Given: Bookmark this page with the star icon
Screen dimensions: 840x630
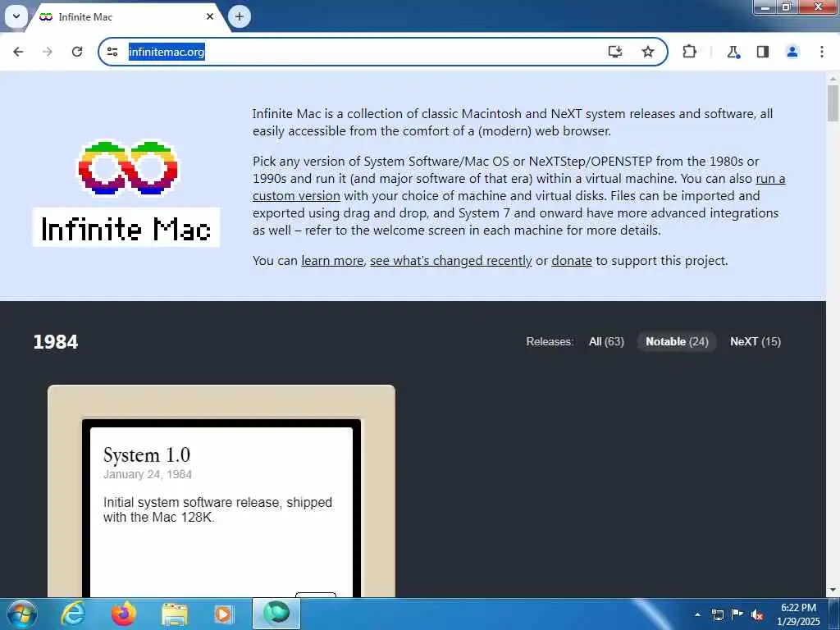Looking at the screenshot, I should click(648, 52).
